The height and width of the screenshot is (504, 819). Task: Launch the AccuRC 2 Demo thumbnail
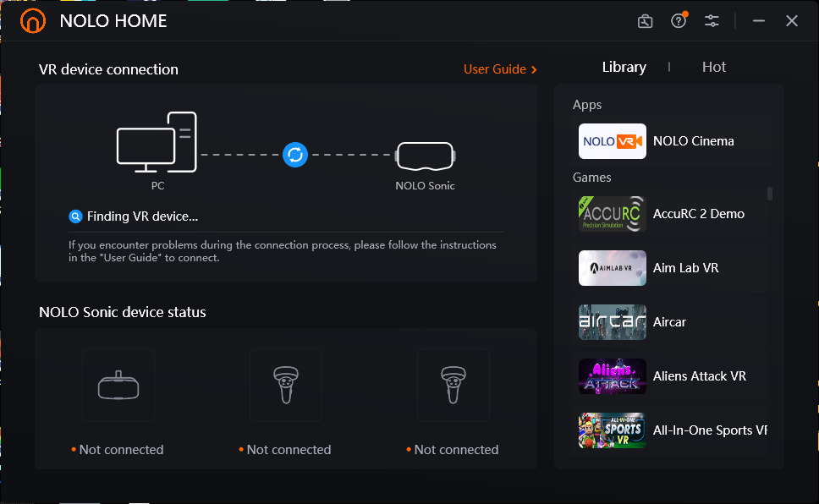(613, 214)
